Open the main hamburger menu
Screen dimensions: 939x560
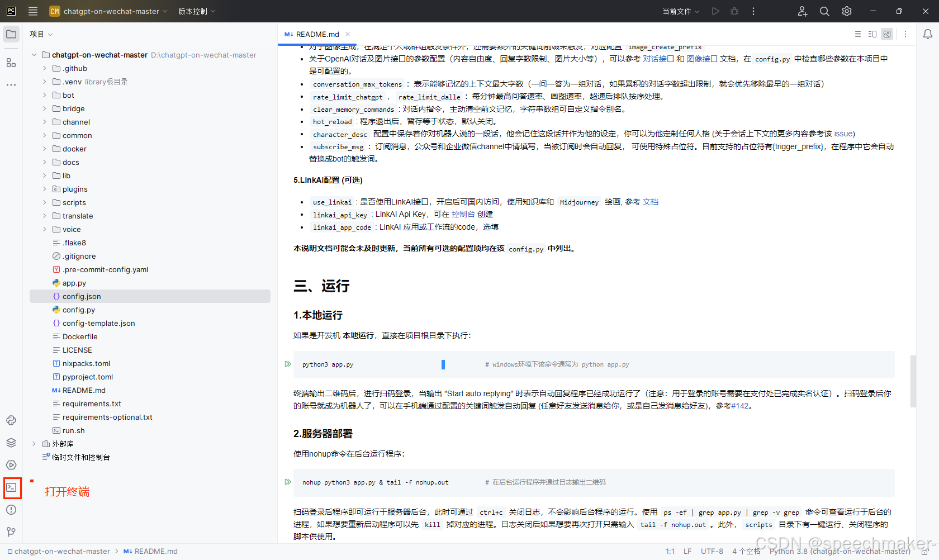click(x=33, y=11)
